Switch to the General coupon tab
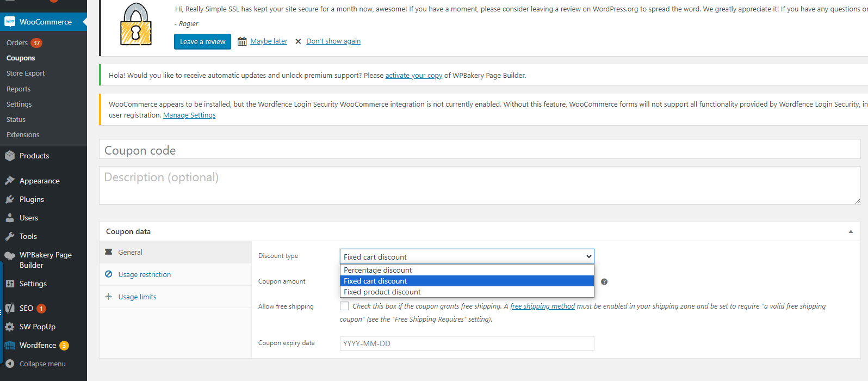The image size is (868, 381). tap(176, 252)
